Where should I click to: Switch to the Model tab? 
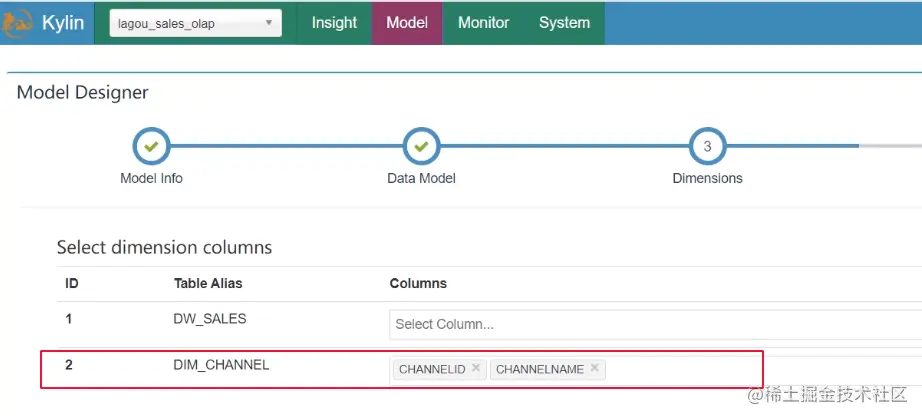[x=407, y=23]
